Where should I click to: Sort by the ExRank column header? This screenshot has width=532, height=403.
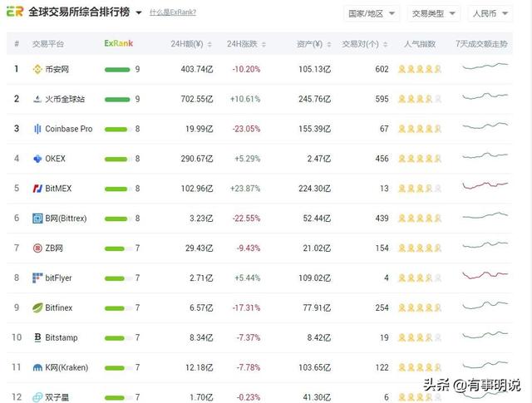coord(118,43)
